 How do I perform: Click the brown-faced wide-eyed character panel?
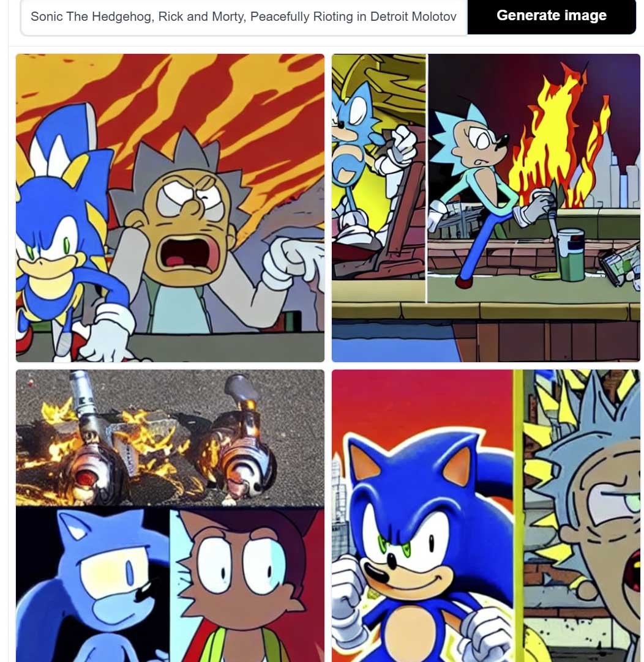click(247, 585)
